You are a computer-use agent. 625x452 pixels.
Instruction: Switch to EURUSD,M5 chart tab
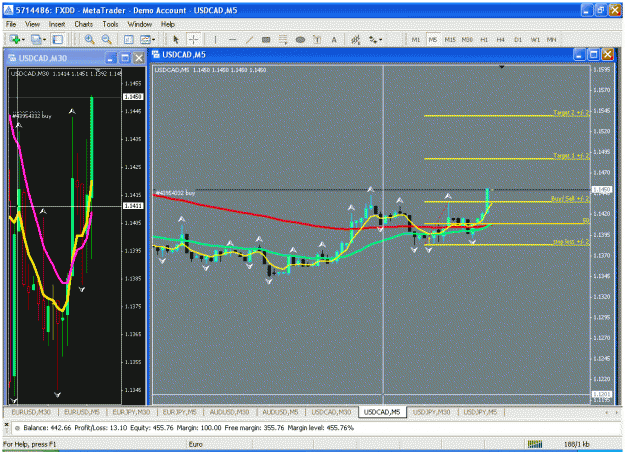(82, 412)
